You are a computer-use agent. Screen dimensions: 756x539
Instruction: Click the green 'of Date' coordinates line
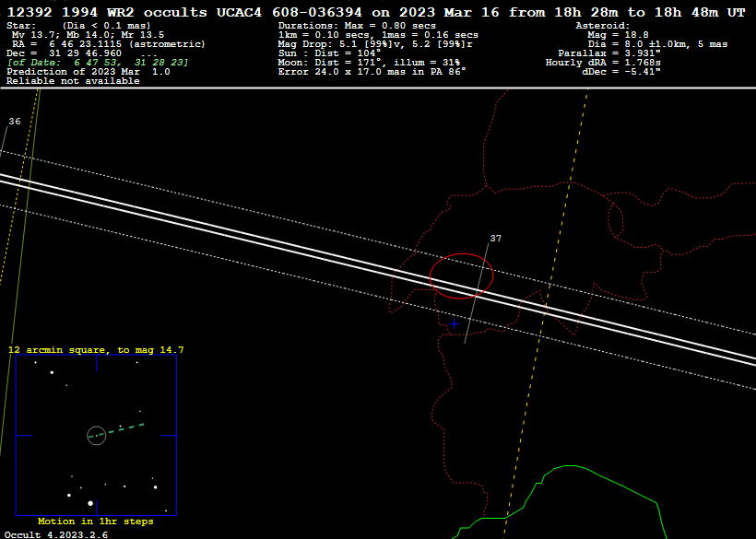click(x=98, y=63)
